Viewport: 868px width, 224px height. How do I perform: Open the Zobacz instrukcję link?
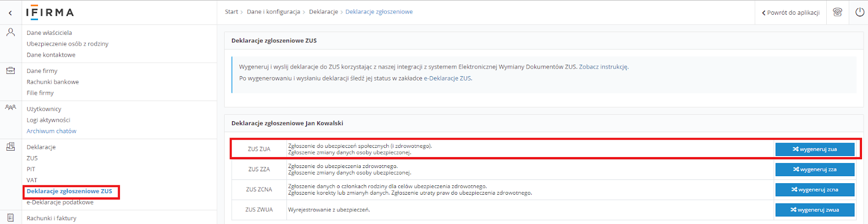tap(603, 67)
